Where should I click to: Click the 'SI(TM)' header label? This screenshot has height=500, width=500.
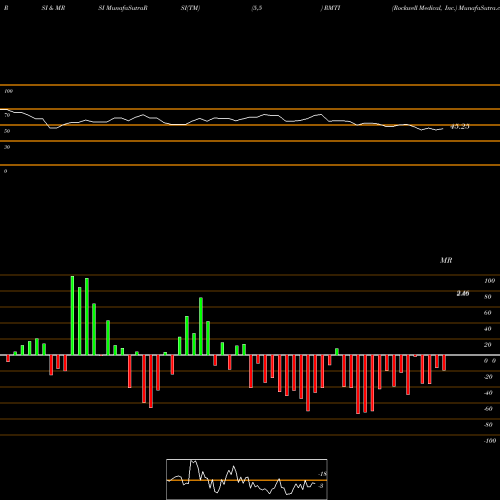[190, 8]
